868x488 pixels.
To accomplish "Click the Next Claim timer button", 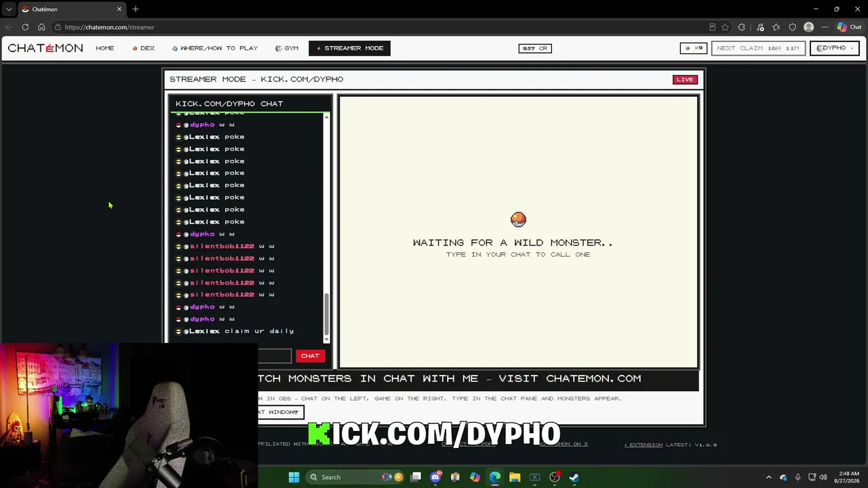I will pos(758,48).
